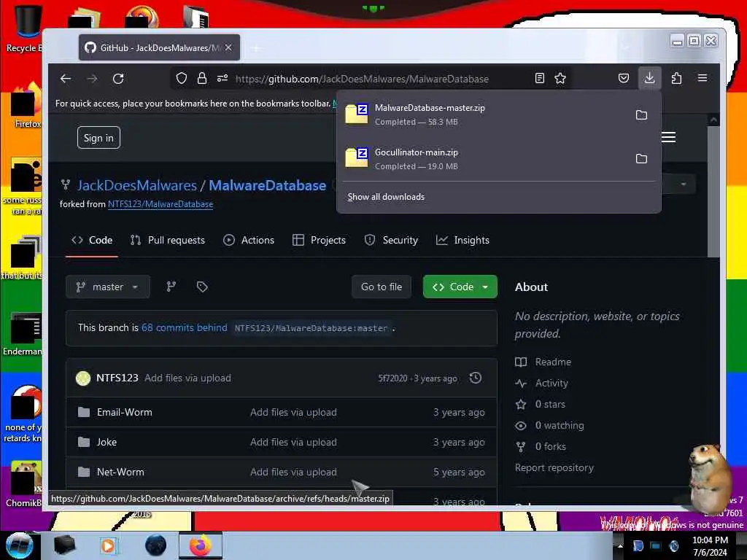747x560 pixels.
Task: Click the Windows Start orb
Action: pyautogui.click(x=19, y=545)
